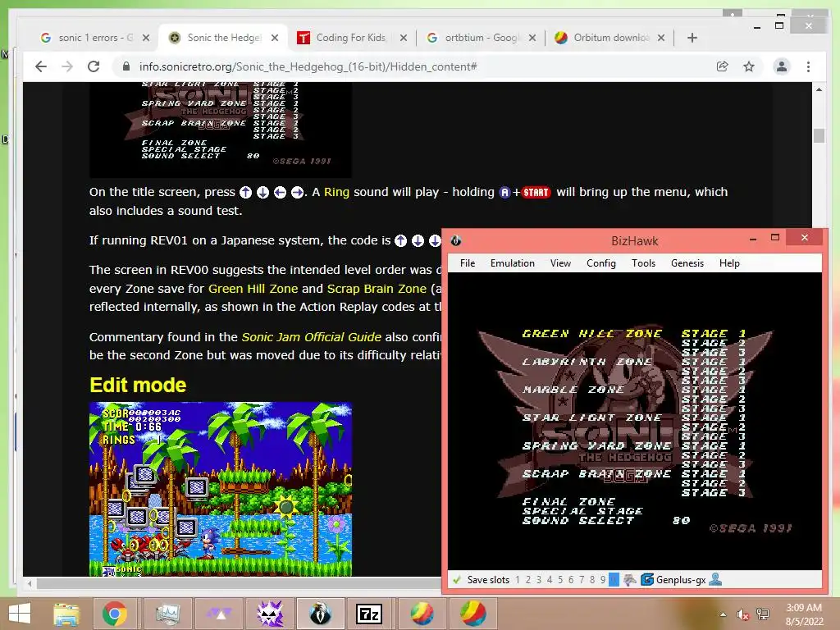Click 'GREEN HILL ZONE' in level select
Screen dimensions: 840x630
(x=592, y=333)
